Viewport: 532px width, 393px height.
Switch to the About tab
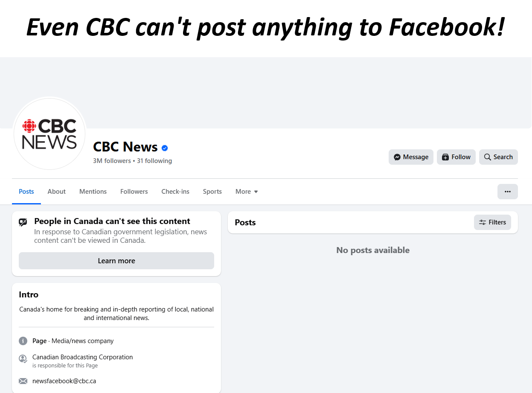[57, 192]
